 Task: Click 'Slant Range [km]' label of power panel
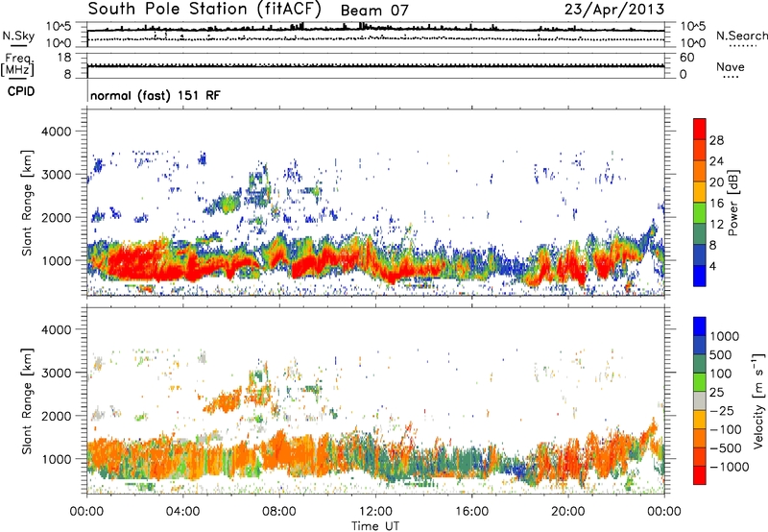point(27,203)
